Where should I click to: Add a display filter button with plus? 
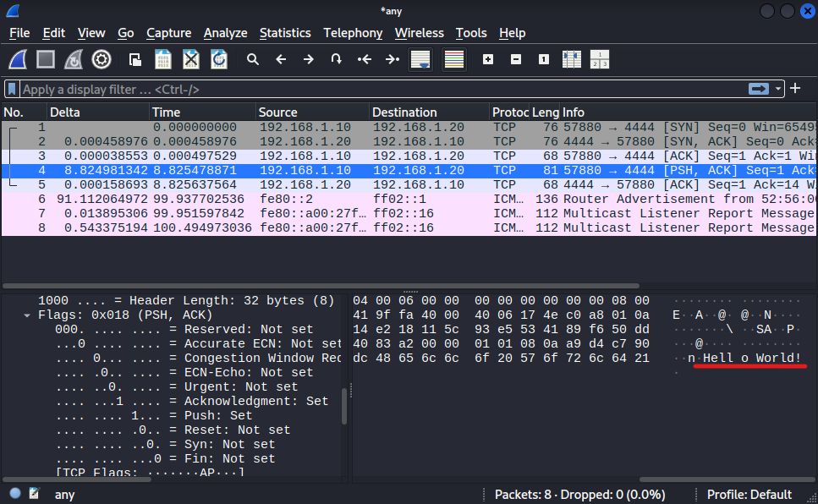[x=795, y=89]
